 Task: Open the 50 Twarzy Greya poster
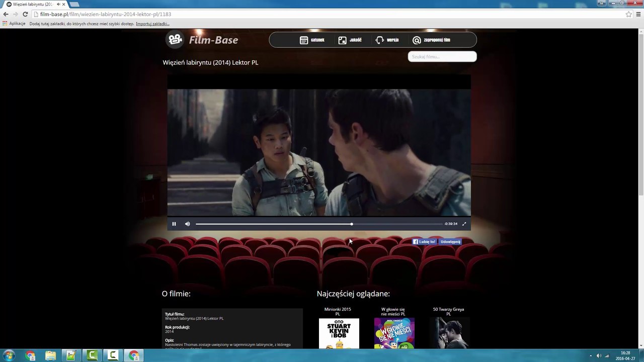pos(450,333)
